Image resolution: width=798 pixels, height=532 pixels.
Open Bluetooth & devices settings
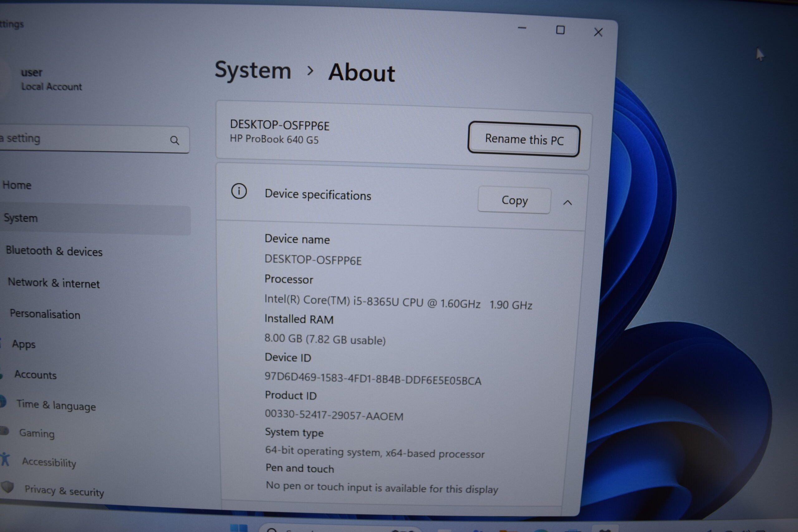54,251
